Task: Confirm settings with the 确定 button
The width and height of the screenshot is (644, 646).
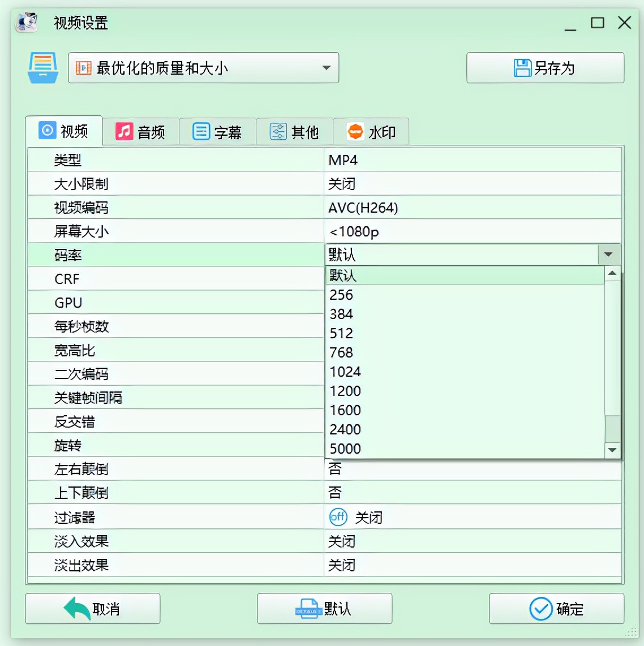Action: click(557, 609)
